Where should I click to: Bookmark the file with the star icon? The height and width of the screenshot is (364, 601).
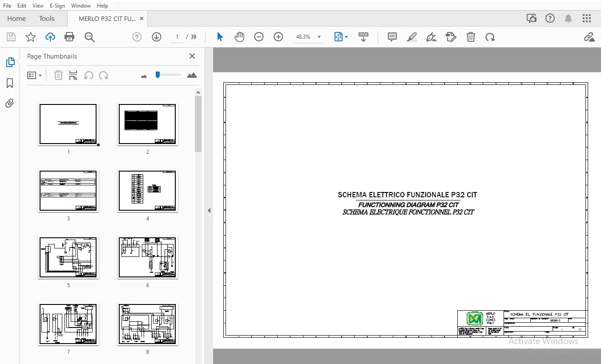30,37
